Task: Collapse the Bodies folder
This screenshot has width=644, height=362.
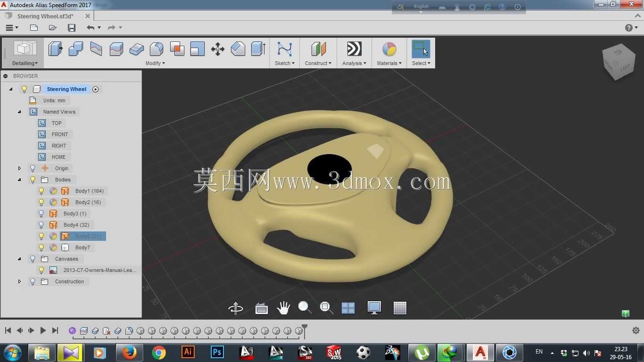Action: 19,180
